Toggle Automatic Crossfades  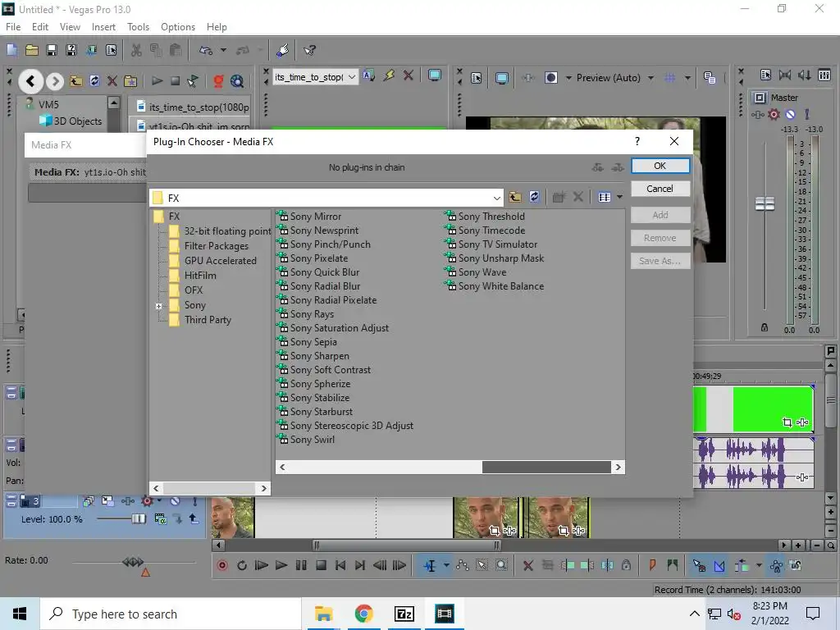click(719, 565)
